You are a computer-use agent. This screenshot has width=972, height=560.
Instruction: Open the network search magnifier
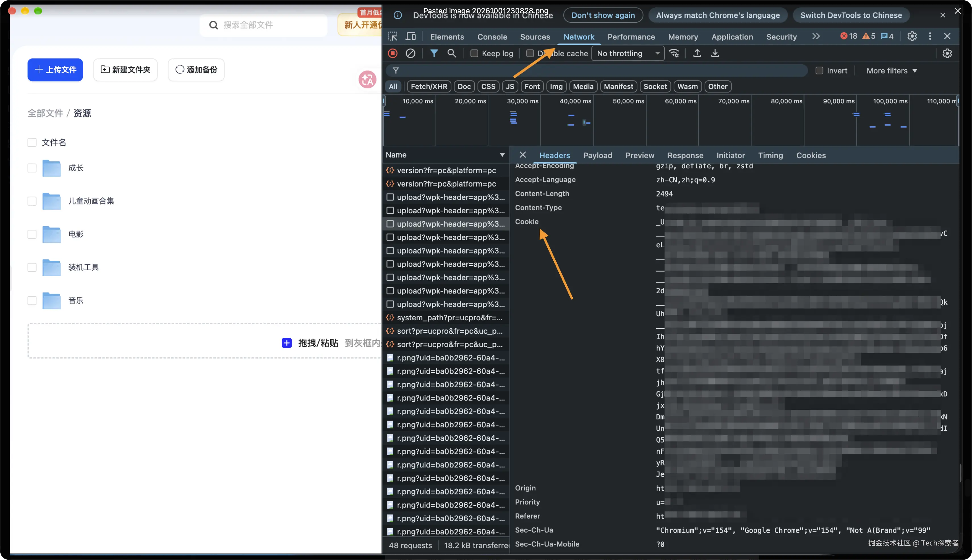point(452,53)
